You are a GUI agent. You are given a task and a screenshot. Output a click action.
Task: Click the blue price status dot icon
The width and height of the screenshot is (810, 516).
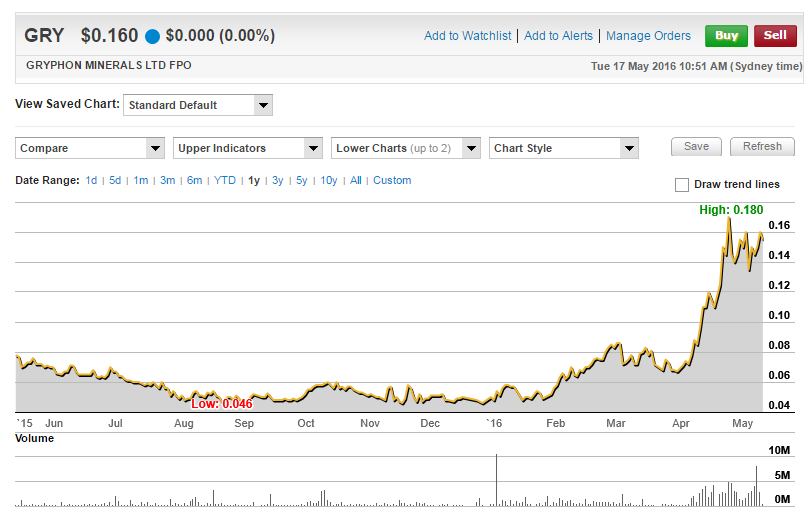coord(152,37)
